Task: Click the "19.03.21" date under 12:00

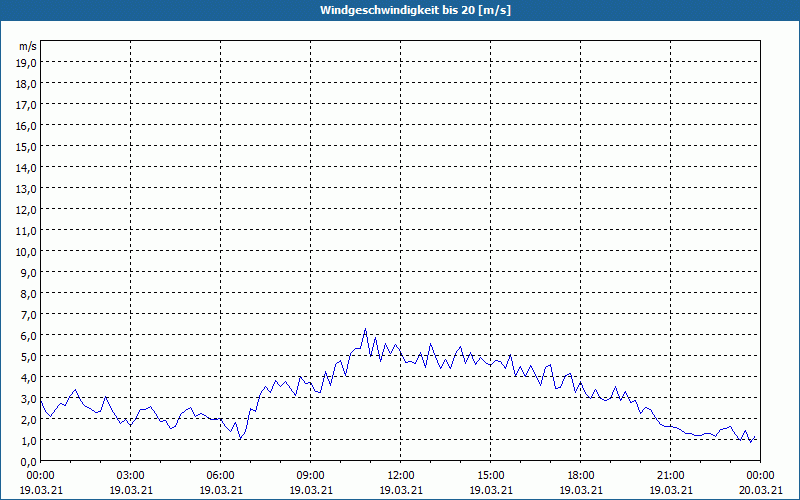Action: pyautogui.click(x=401, y=490)
